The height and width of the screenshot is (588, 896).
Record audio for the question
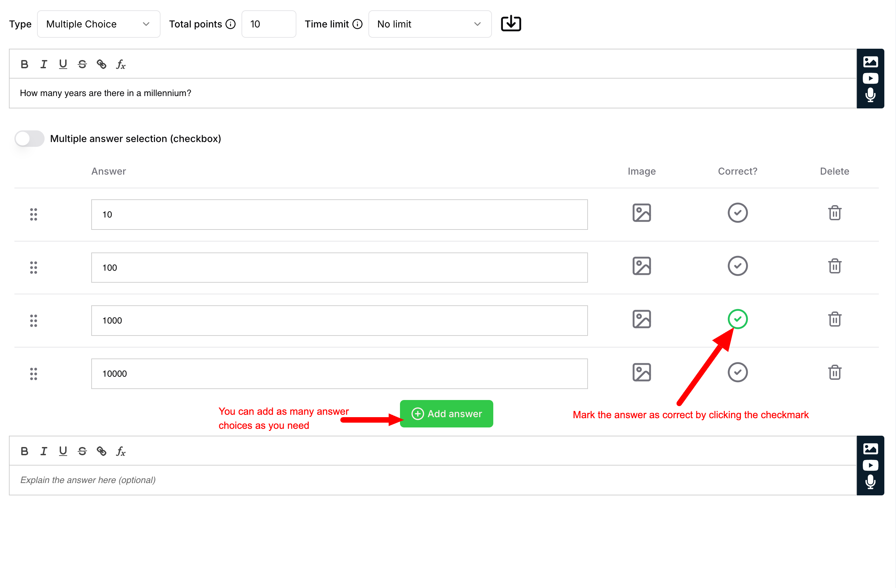coord(870,95)
